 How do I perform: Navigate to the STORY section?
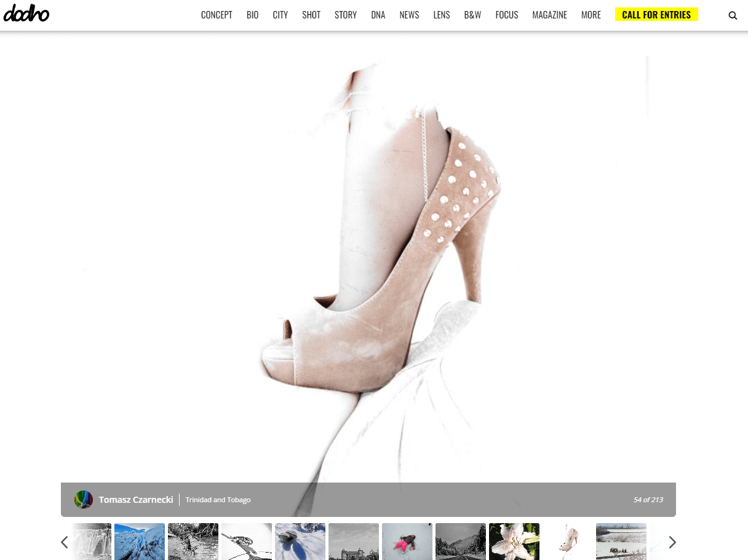click(346, 15)
